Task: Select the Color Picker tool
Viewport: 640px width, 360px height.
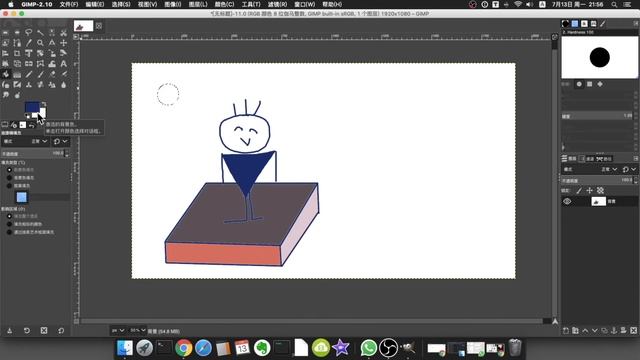Action: (29, 43)
